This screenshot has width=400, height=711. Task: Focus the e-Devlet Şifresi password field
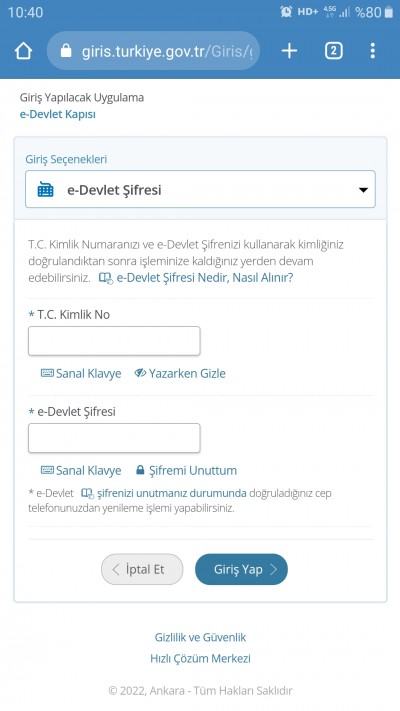pyautogui.click(x=114, y=438)
